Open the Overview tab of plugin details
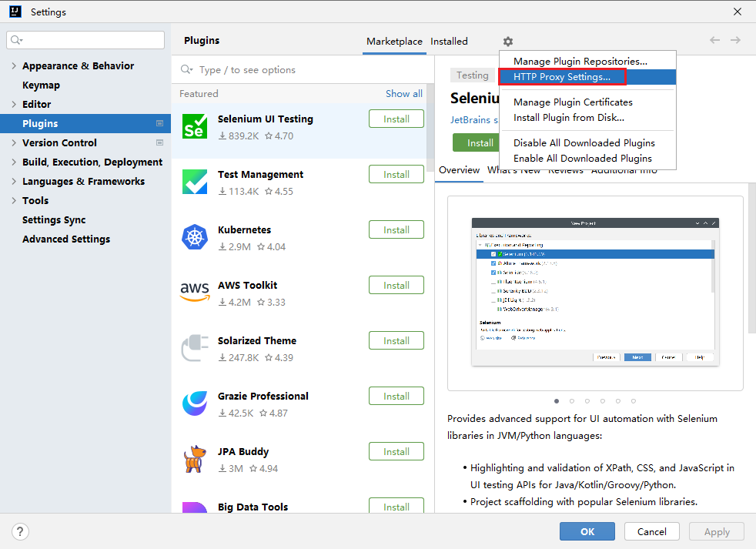The image size is (756, 549). [459, 170]
